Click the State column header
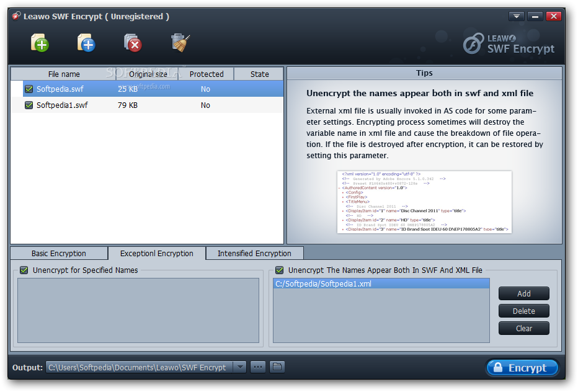The height and width of the screenshot is (392, 578). (259, 74)
